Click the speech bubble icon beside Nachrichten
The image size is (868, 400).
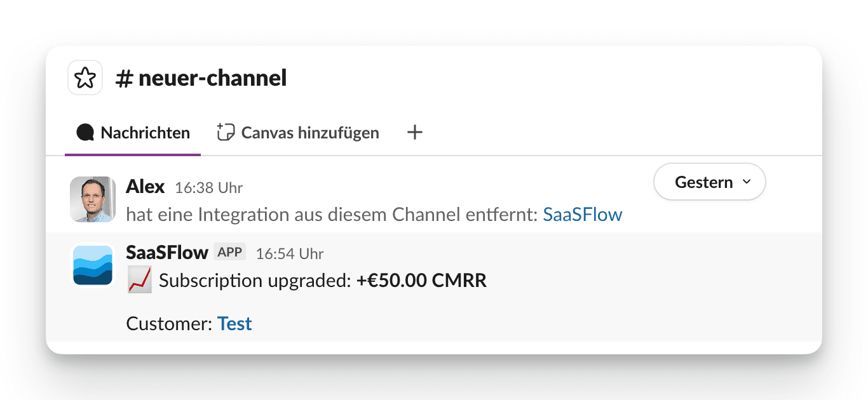[85, 133]
